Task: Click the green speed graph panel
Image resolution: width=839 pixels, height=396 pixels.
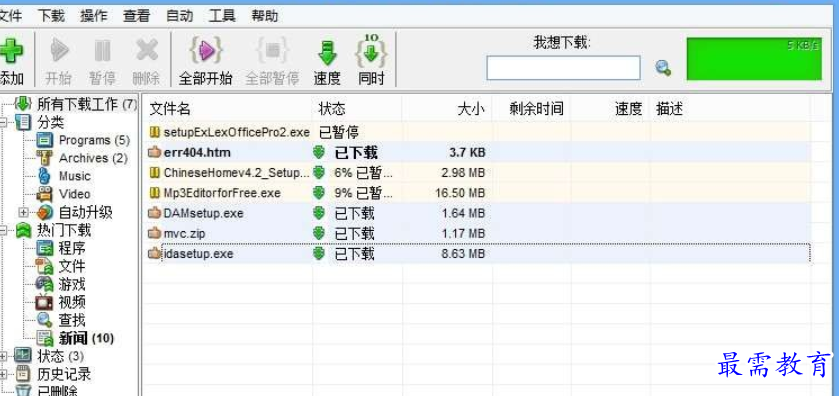Action: [x=754, y=59]
